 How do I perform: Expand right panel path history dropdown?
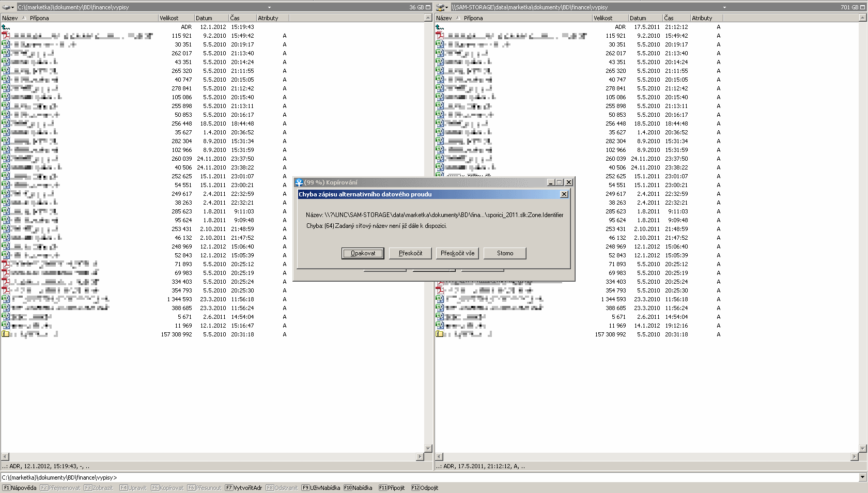[724, 7]
